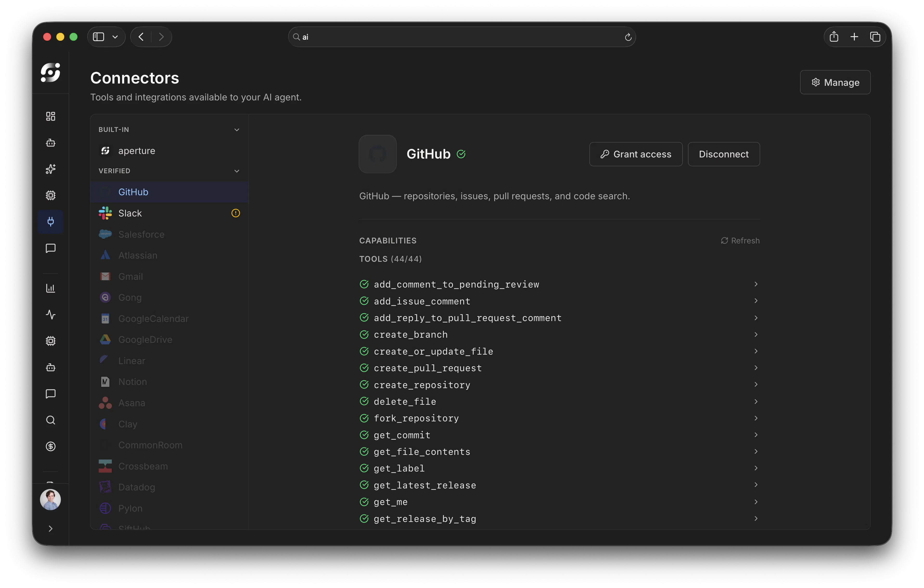Viewport: 924px width, 588px height.
Task: Select the Slack connector
Action: click(169, 213)
